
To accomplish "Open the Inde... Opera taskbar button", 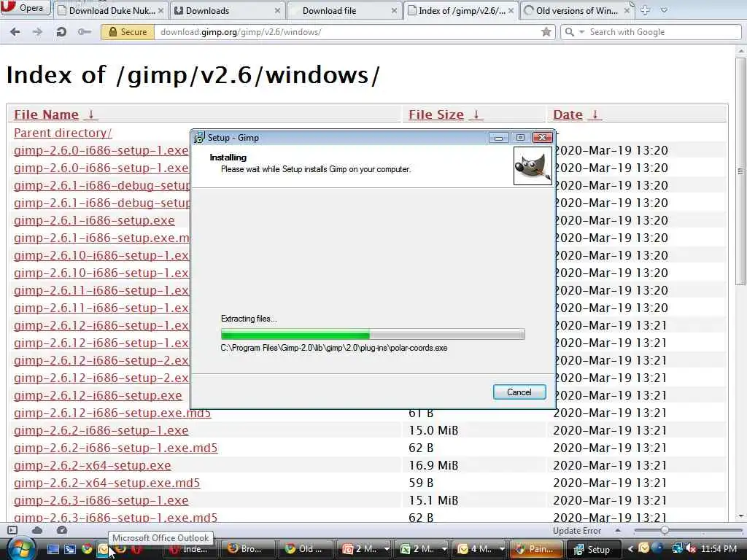I will pyautogui.click(x=190, y=549).
